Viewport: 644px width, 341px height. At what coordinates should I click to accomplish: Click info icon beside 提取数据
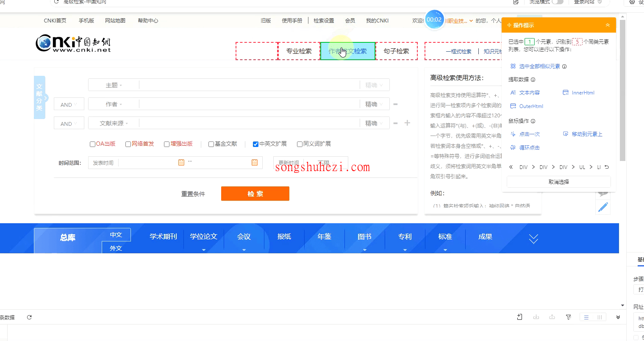tap(533, 80)
